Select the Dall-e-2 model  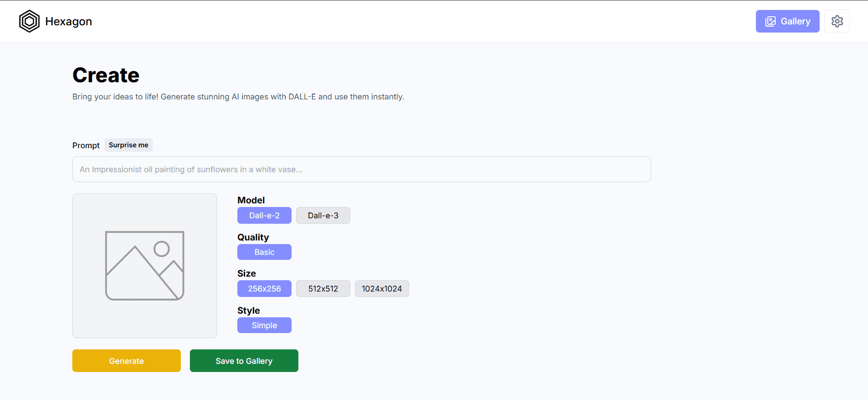click(264, 216)
